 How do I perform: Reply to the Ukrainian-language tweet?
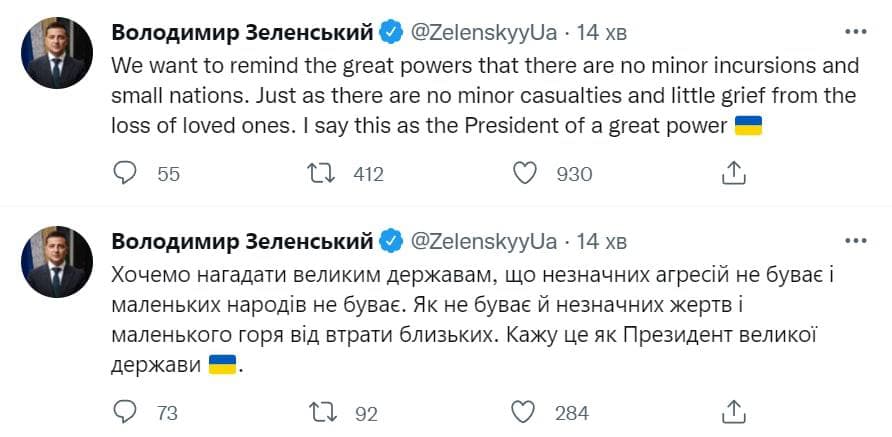pos(125,412)
